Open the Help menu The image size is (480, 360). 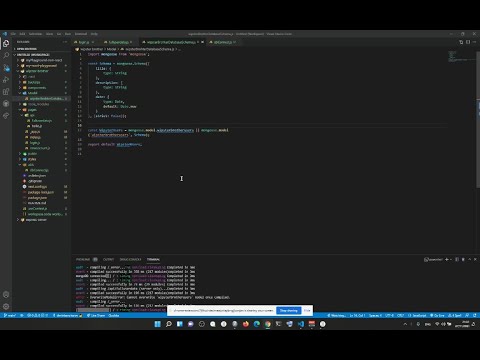click(x=94, y=34)
